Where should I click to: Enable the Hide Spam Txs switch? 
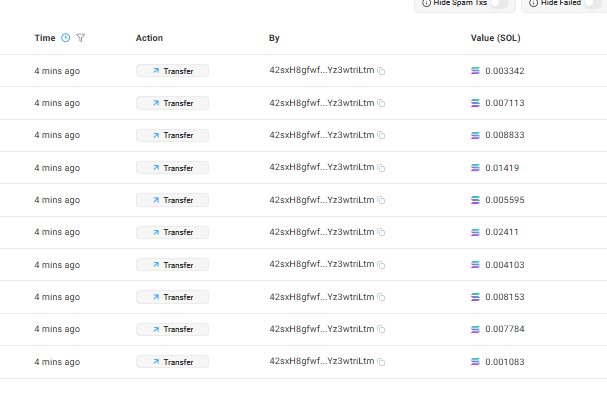coord(499,3)
